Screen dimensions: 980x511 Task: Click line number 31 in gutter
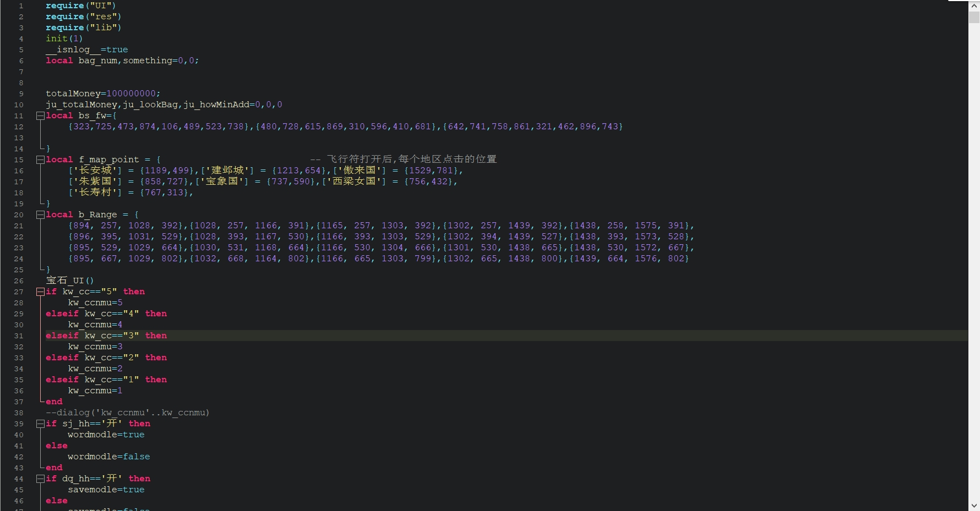[x=19, y=336]
